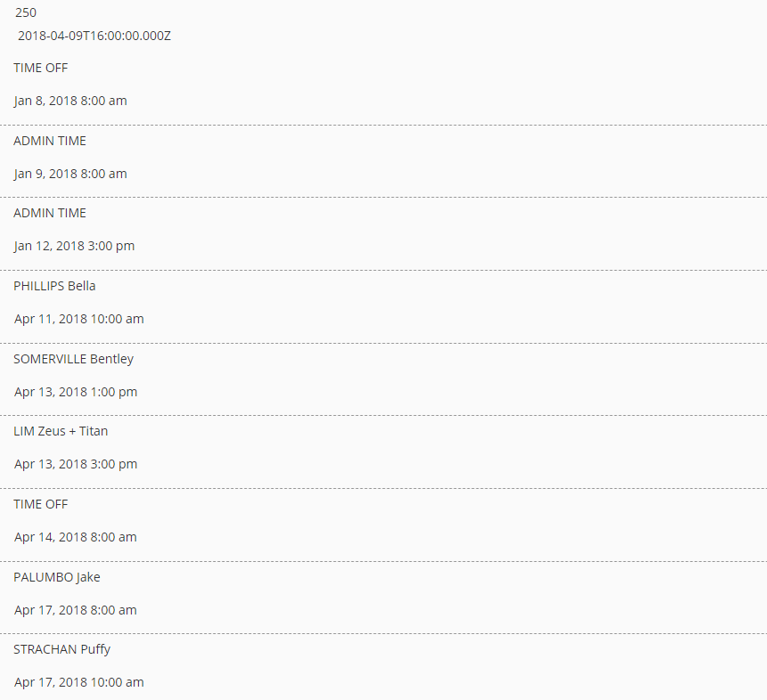The height and width of the screenshot is (700, 767).
Task: Open ADMIN TIME entry for Jan 12
Action: [50, 213]
